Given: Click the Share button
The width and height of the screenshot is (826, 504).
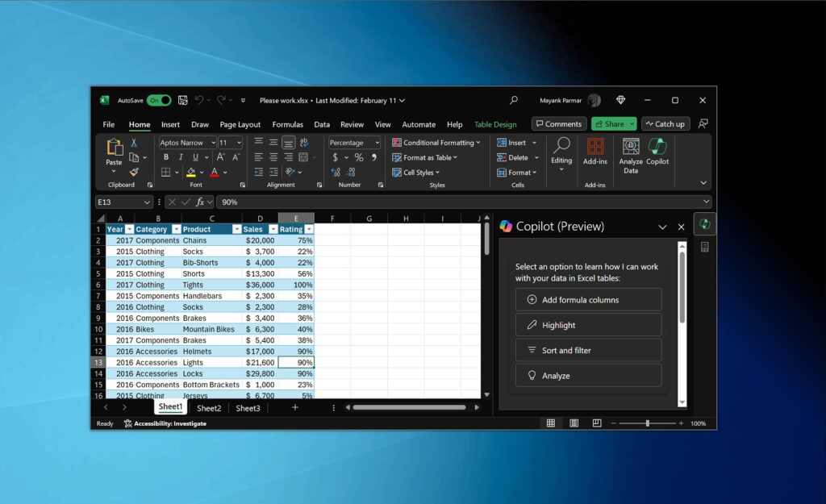Looking at the screenshot, I should click(x=613, y=123).
